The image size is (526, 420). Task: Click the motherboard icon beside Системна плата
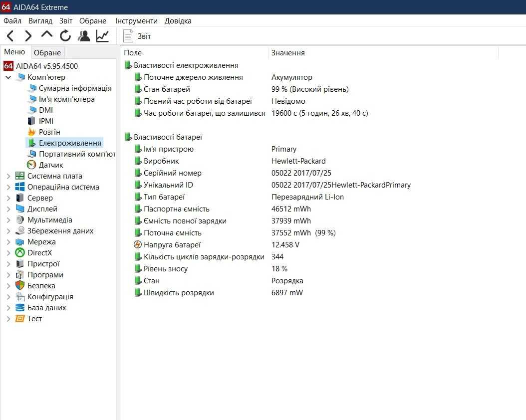pyautogui.click(x=20, y=176)
